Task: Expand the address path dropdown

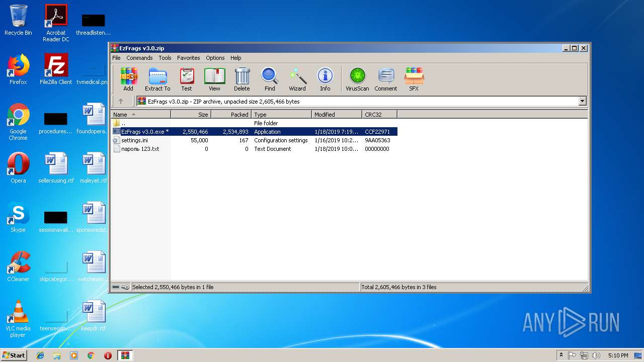Action: [583, 102]
